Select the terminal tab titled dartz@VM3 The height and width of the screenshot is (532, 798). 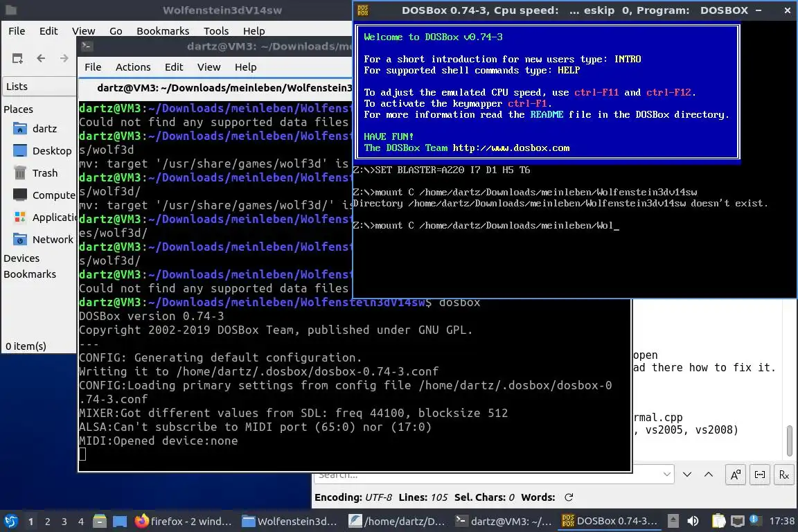(x=216, y=88)
